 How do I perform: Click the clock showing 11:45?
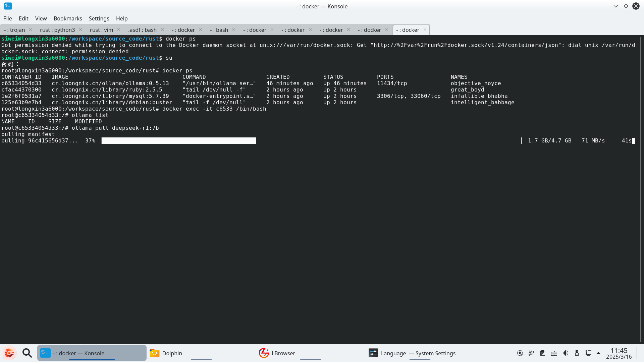click(619, 353)
